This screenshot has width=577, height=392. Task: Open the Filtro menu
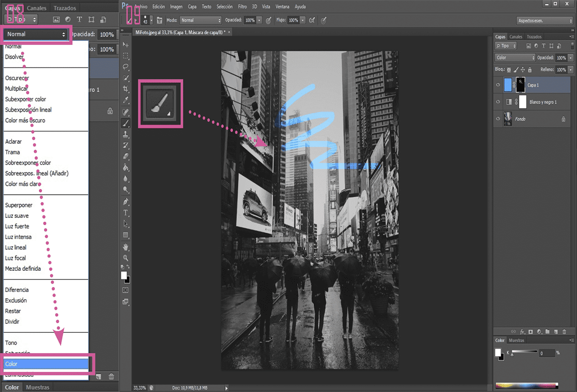[x=243, y=7]
